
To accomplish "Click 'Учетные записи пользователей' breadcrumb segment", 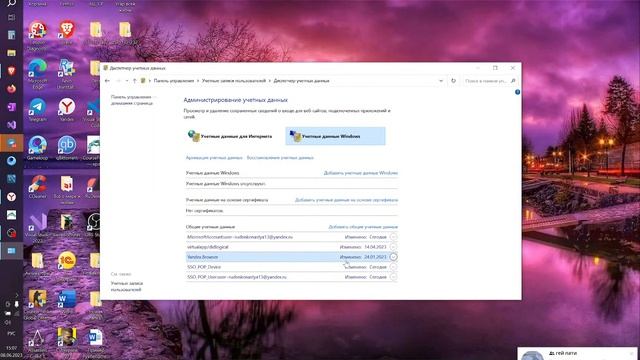I will [x=233, y=81].
